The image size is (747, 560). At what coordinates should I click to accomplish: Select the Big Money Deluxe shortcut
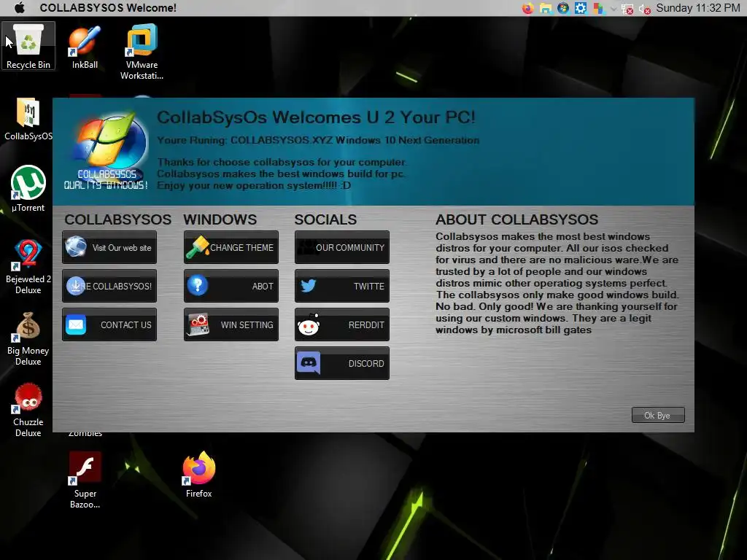(x=28, y=338)
